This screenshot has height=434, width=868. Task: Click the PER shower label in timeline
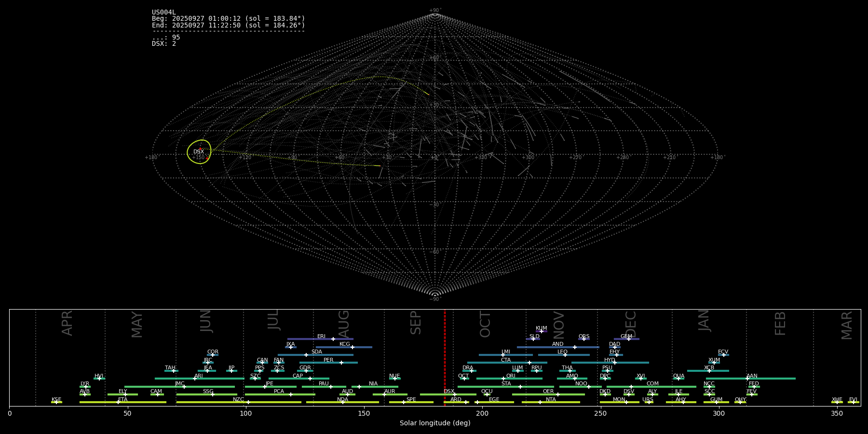(x=328, y=360)
